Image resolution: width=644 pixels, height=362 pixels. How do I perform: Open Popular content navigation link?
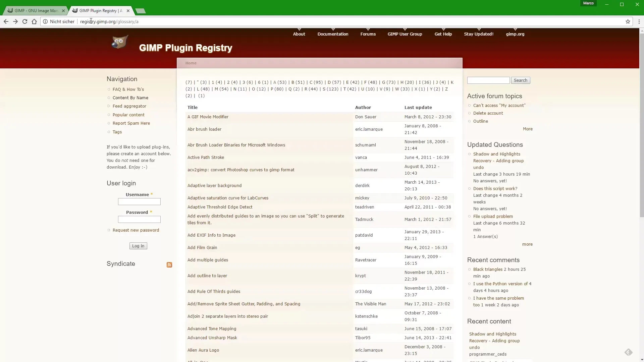click(x=128, y=115)
